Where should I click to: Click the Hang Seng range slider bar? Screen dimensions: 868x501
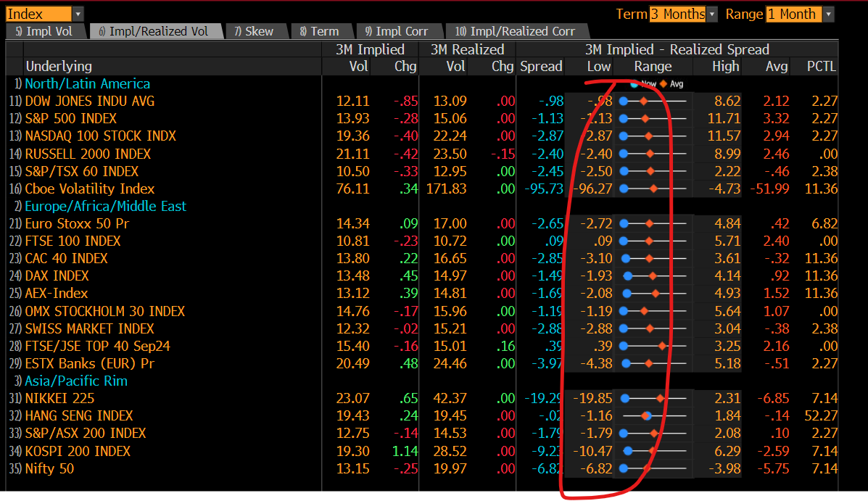click(653, 415)
